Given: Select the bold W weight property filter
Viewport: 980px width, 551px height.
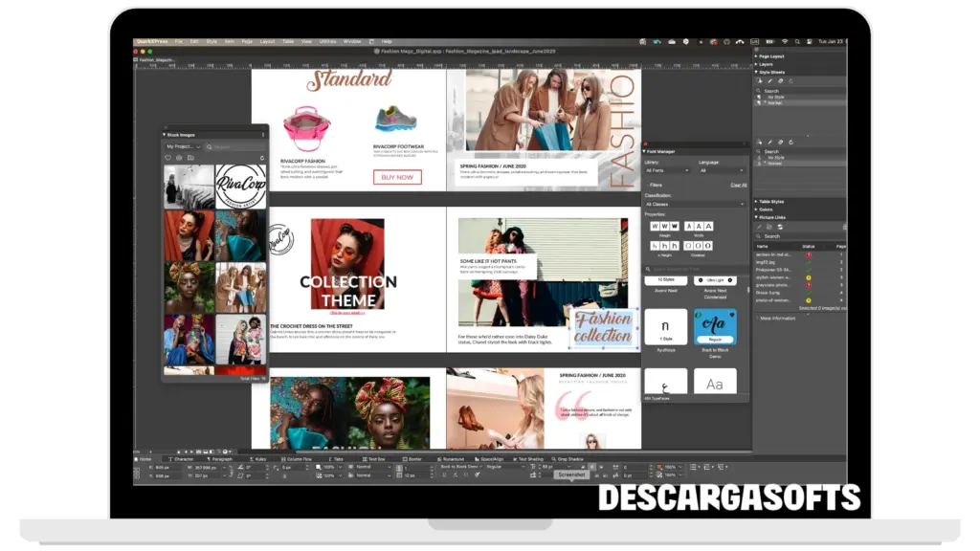Looking at the screenshot, I should coord(672,226).
